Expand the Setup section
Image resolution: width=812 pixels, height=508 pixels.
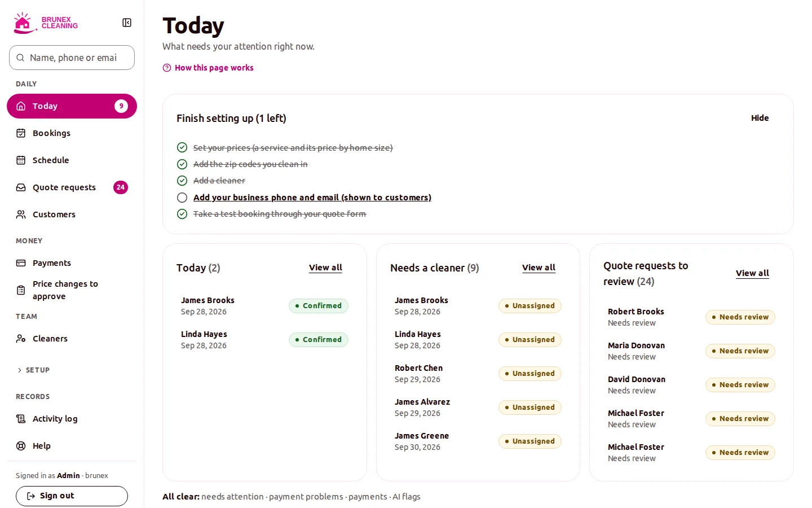[34, 370]
